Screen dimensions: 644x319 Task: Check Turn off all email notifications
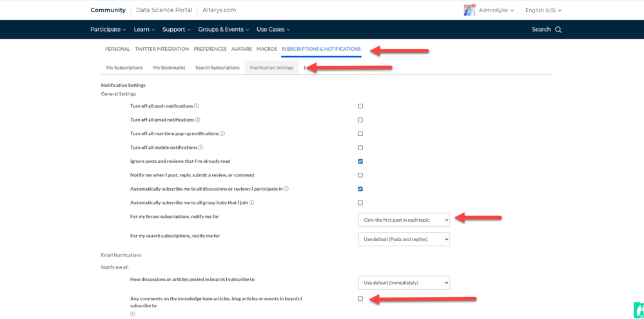click(x=360, y=120)
